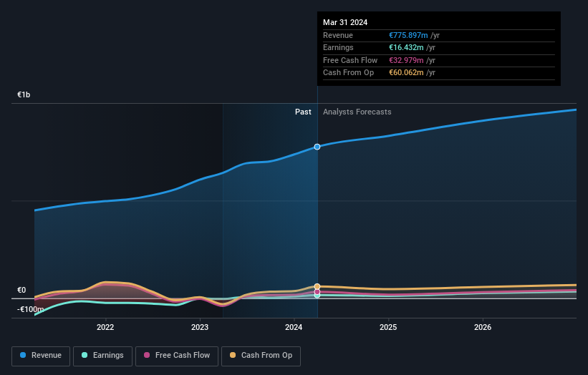
Task: Click the Analysts Forecasts label
Action: [357, 112]
